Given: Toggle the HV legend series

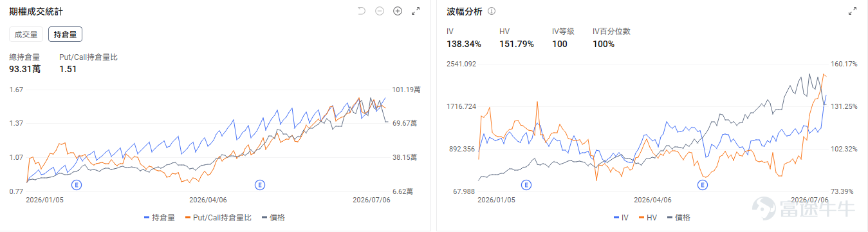Looking at the screenshot, I should coord(647,218).
